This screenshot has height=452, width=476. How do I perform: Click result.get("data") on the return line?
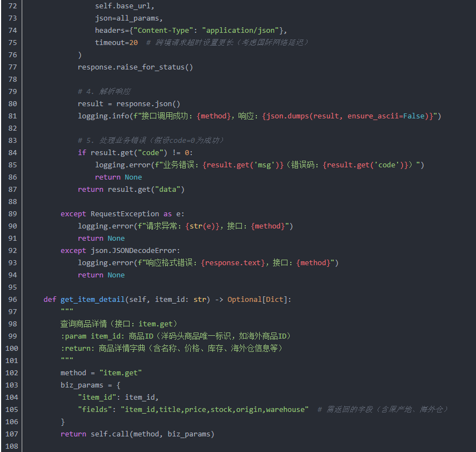[146, 190]
